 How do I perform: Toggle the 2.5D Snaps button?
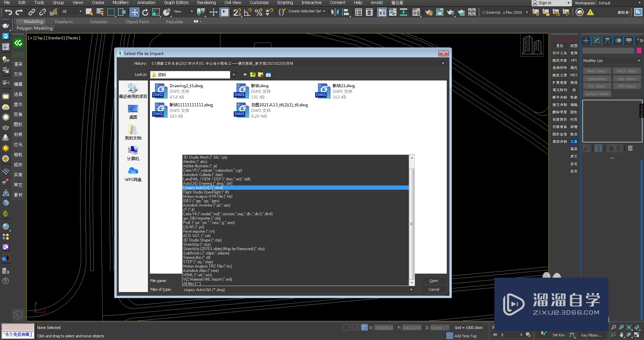point(237,12)
